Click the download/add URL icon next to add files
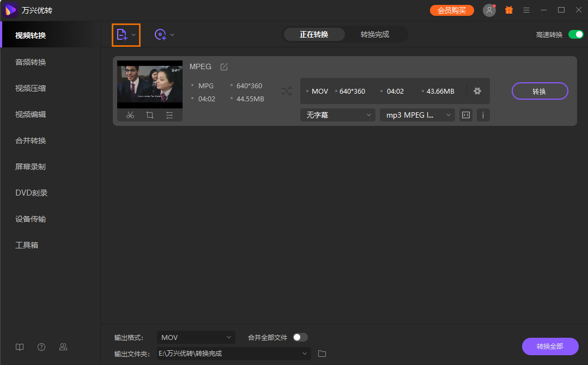The height and width of the screenshot is (365, 588). [x=160, y=34]
